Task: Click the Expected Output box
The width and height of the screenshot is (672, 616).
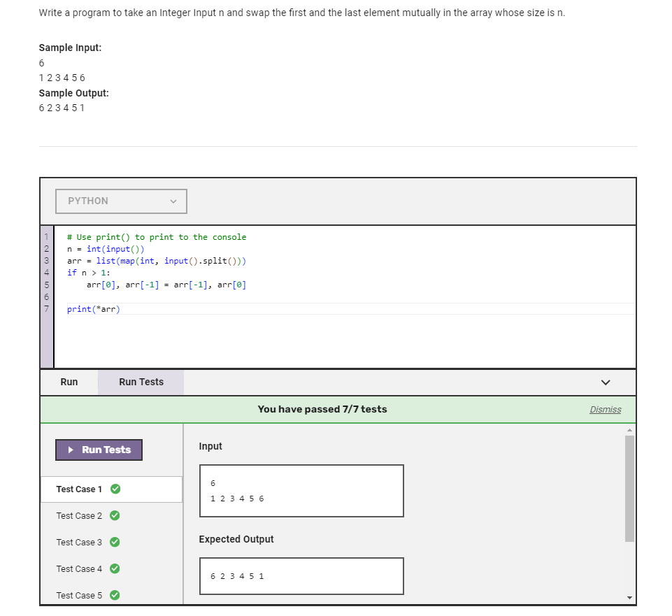Action: [301, 576]
